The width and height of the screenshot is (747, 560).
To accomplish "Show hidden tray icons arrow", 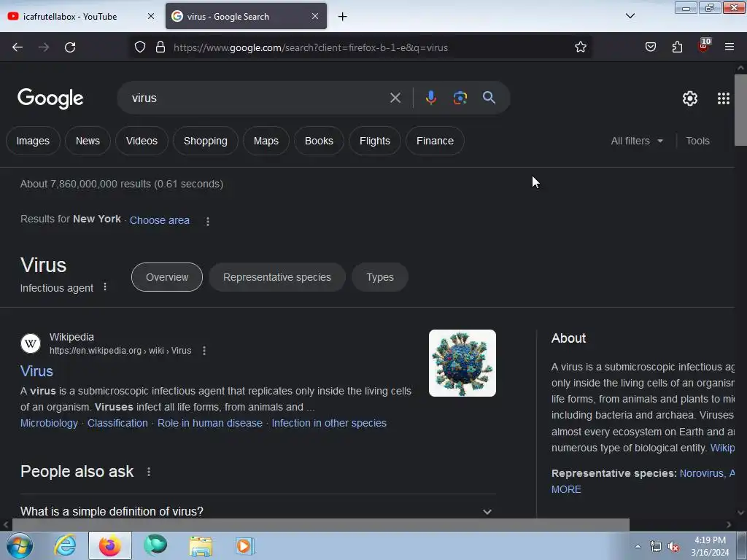I will click(638, 547).
